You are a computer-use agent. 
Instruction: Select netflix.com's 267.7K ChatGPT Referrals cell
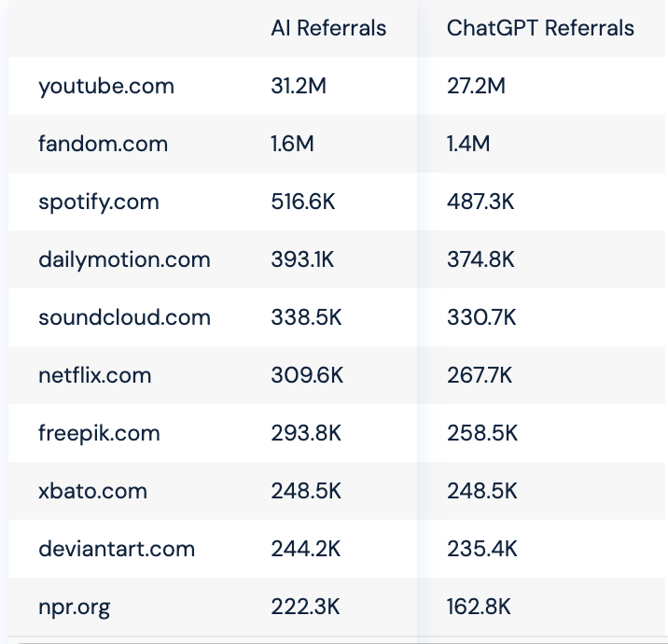pos(480,375)
